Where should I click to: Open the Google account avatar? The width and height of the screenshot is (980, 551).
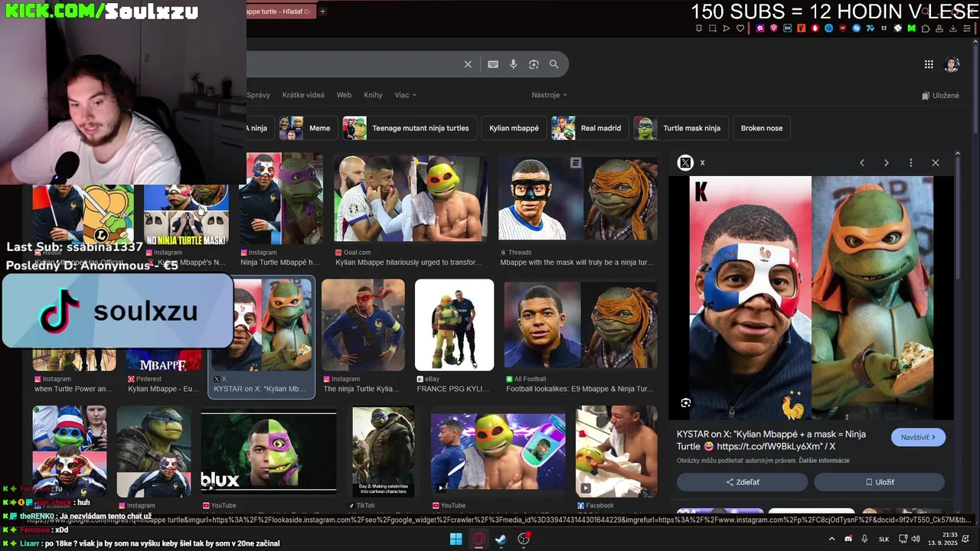pos(952,64)
